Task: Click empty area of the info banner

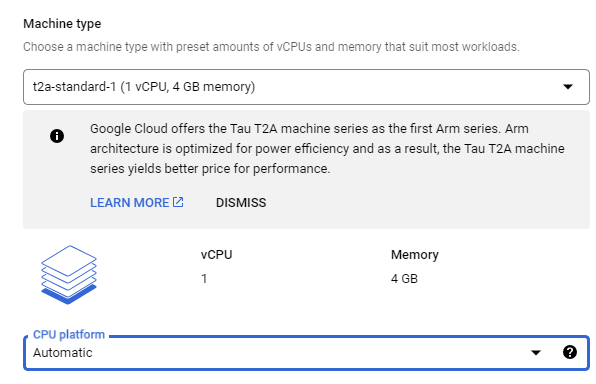Action: pos(418,205)
